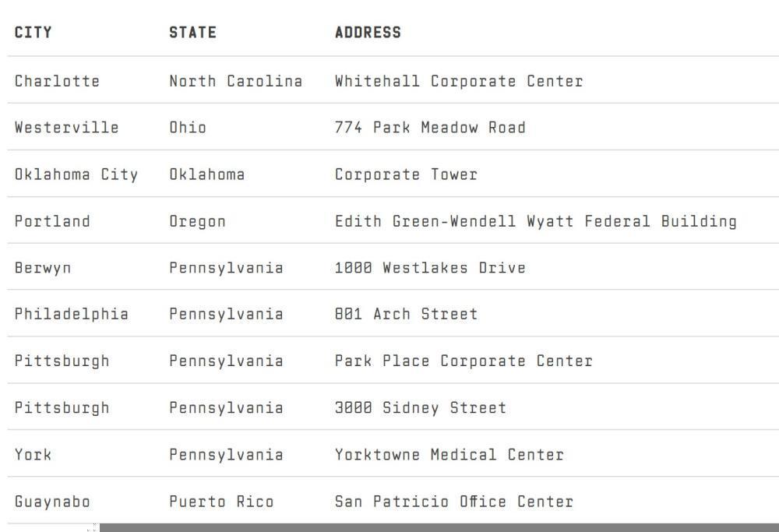
Task: Click the Philadelphia city cell
Action: point(71,315)
